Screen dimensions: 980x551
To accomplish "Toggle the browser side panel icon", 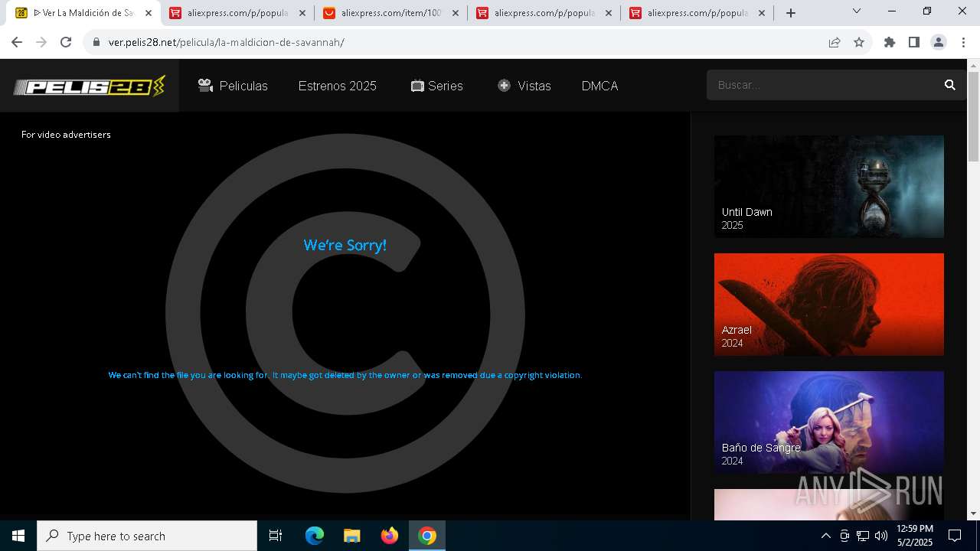I will click(x=914, y=42).
